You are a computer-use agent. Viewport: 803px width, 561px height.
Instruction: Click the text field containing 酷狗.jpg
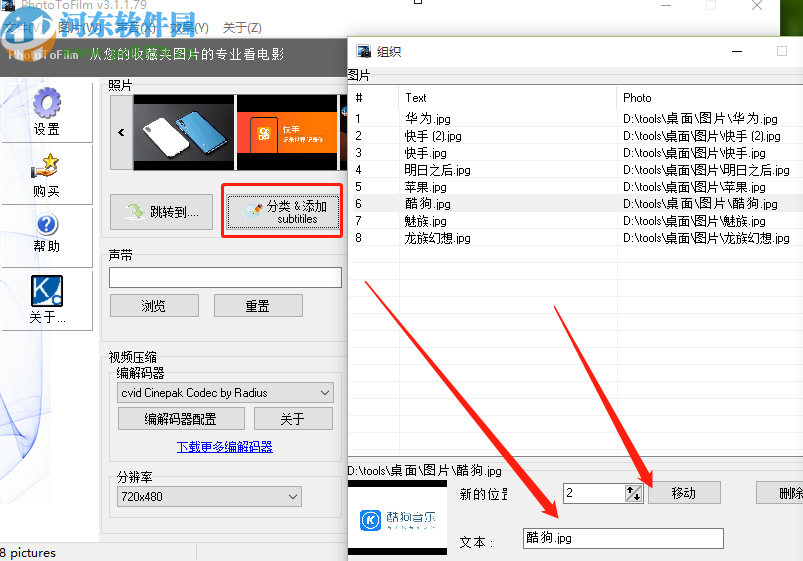pyautogui.click(x=623, y=538)
